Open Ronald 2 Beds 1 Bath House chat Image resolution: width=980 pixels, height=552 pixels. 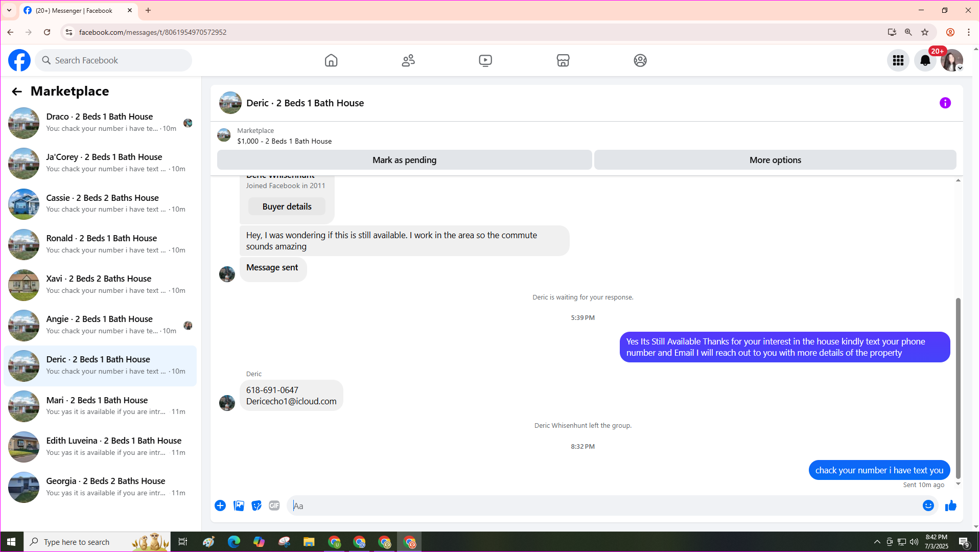pos(100,244)
